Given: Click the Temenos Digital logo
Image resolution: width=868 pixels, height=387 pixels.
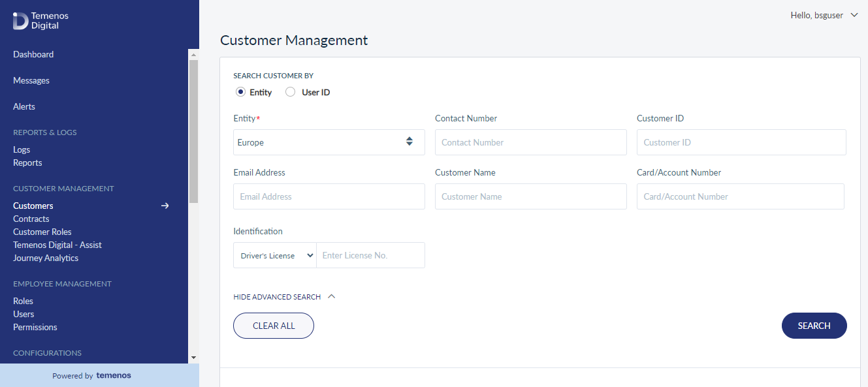Looking at the screenshot, I should click(40, 20).
